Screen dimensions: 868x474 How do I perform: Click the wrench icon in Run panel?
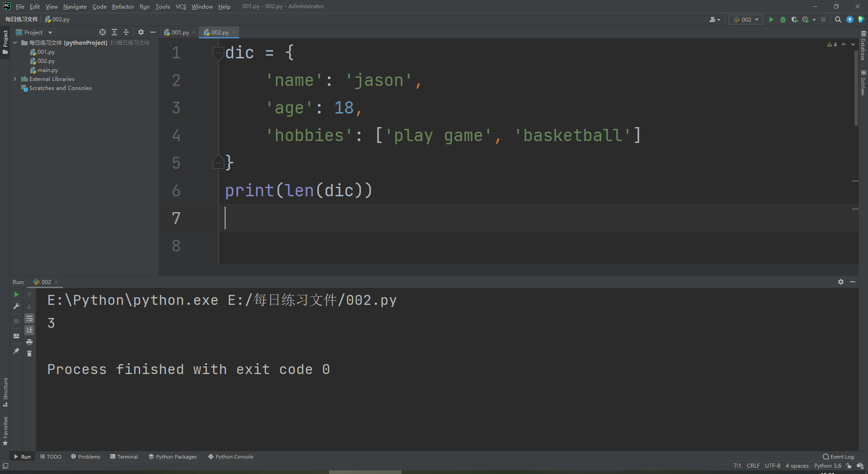16,306
